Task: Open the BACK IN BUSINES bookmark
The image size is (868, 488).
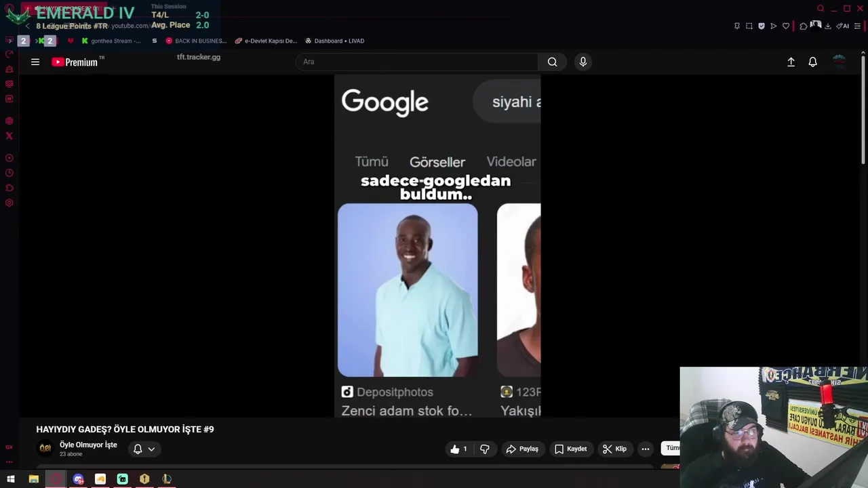Action: [x=196, y=41]
